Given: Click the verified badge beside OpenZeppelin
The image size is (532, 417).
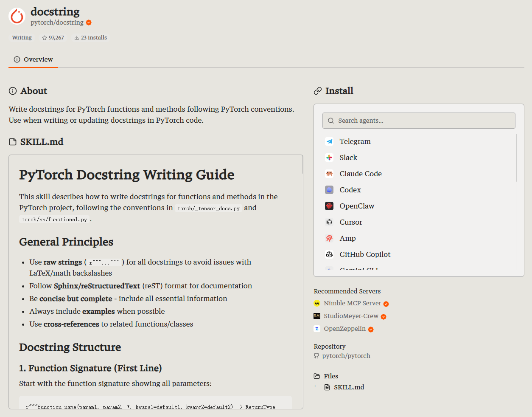Looking at the screenshot, I should click(x=371, y=330).
